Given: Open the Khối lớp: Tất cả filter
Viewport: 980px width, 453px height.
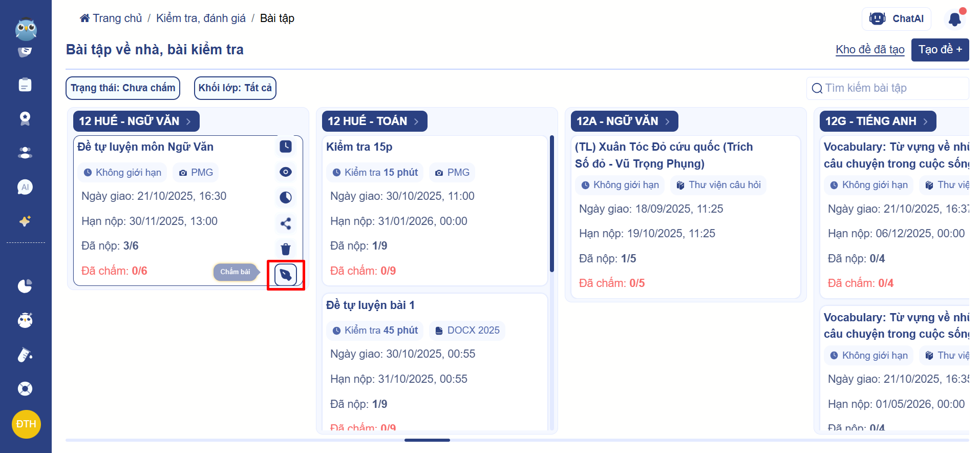Looking at the screenshot, I should pyautogui.click(x=235, y=88).
